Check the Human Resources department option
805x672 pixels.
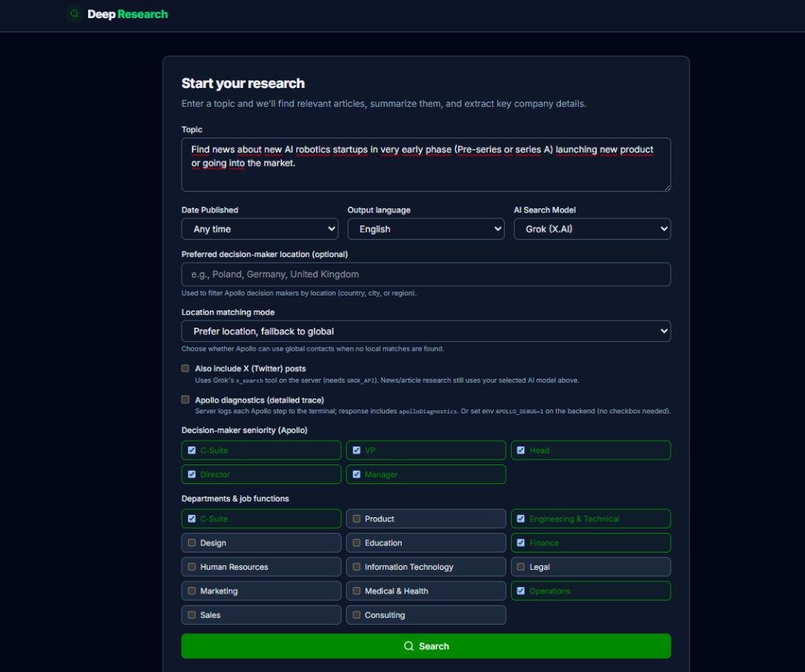[192, 567]
